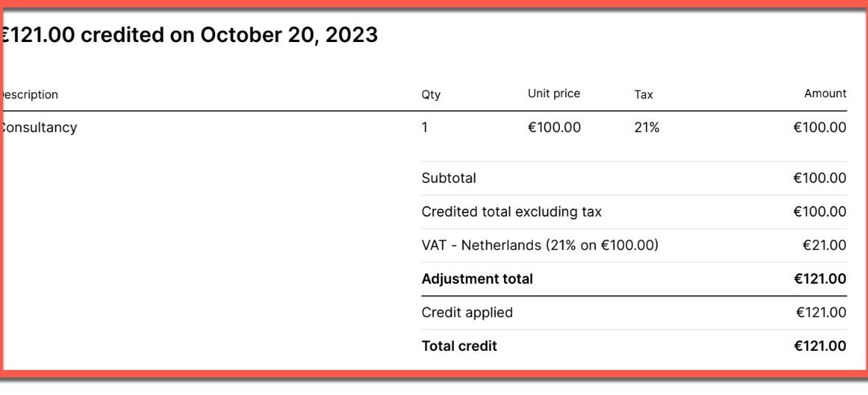Click the "€121.00 credited on October 20, 2023" heading
The height and width of the screenshot is (395, 868).
[x=190, y=35]
